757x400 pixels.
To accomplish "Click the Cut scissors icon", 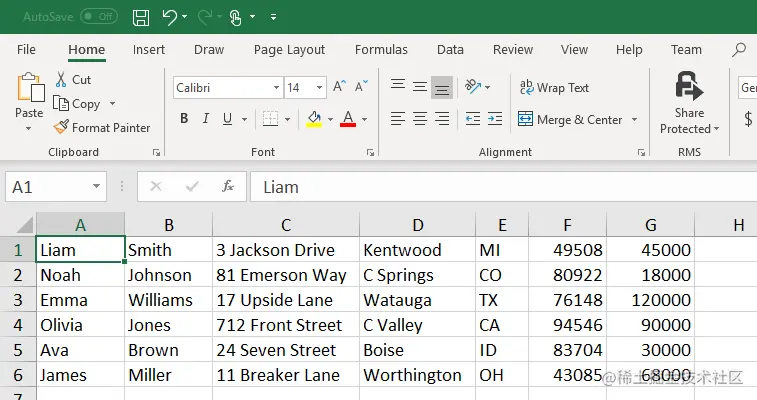I will (x=61, y=80).
